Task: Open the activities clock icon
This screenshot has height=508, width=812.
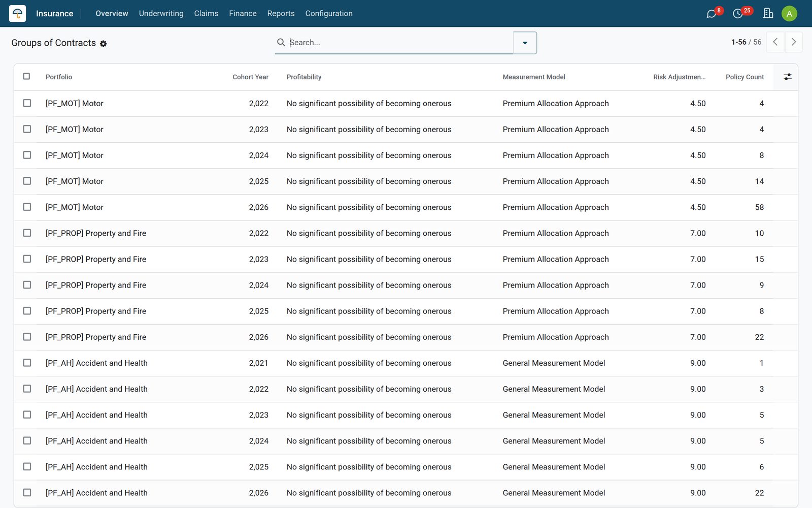Action: point(738,14)
